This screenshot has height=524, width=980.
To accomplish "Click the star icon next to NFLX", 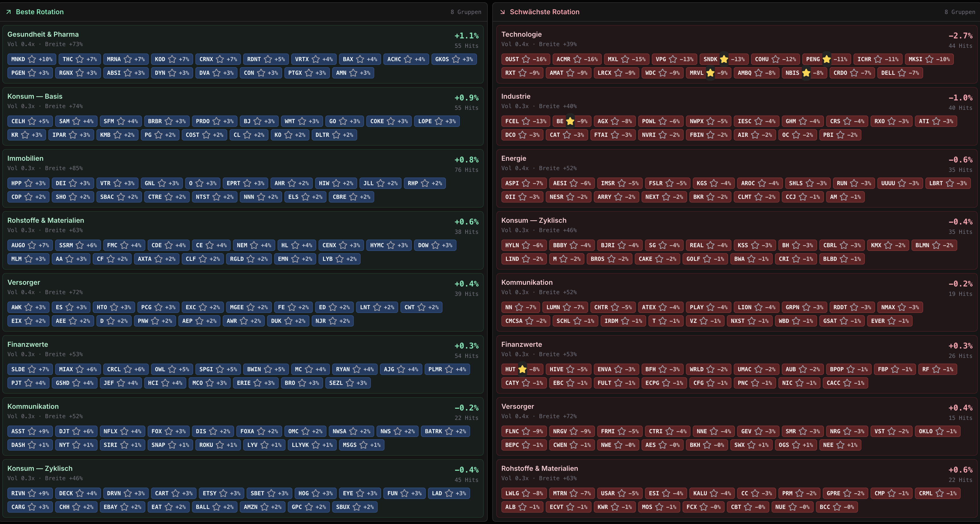I will [124, 431].
